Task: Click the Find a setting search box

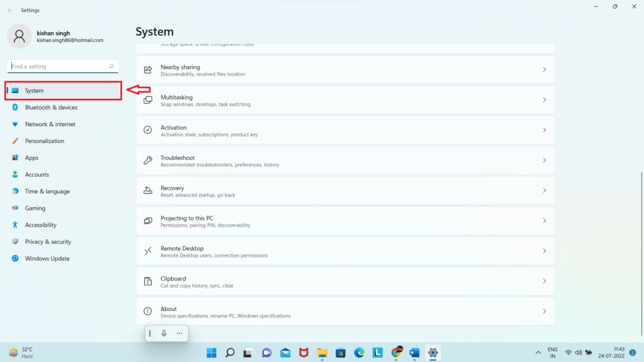Action: tap(63, 66)
